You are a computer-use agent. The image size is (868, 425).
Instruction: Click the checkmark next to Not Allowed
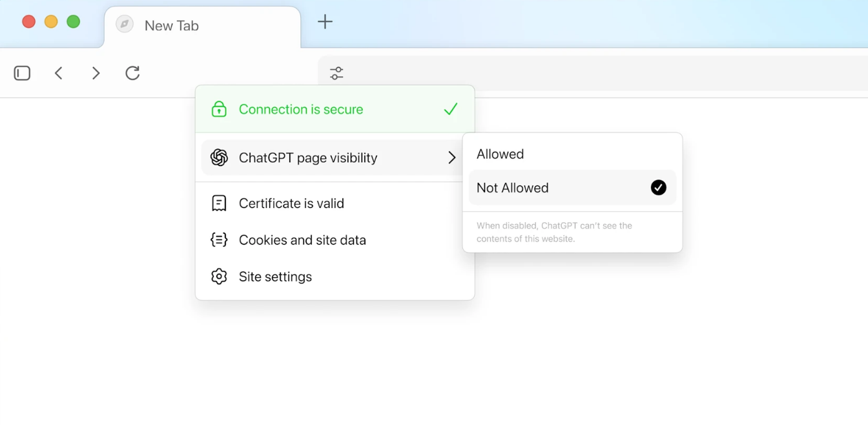tap(658, 187)
